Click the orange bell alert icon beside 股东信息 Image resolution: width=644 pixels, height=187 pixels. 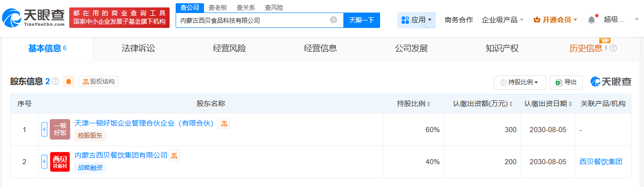tap(69, 82)
